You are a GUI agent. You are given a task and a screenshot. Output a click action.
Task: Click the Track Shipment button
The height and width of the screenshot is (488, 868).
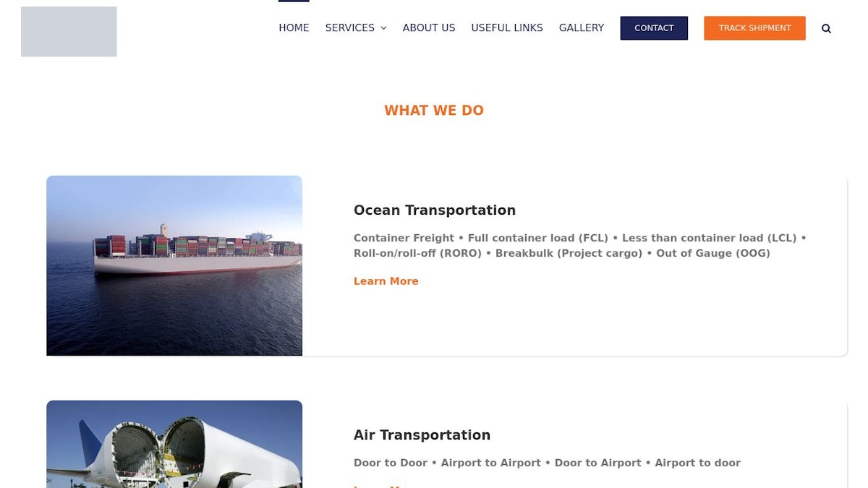coord(754,28)
